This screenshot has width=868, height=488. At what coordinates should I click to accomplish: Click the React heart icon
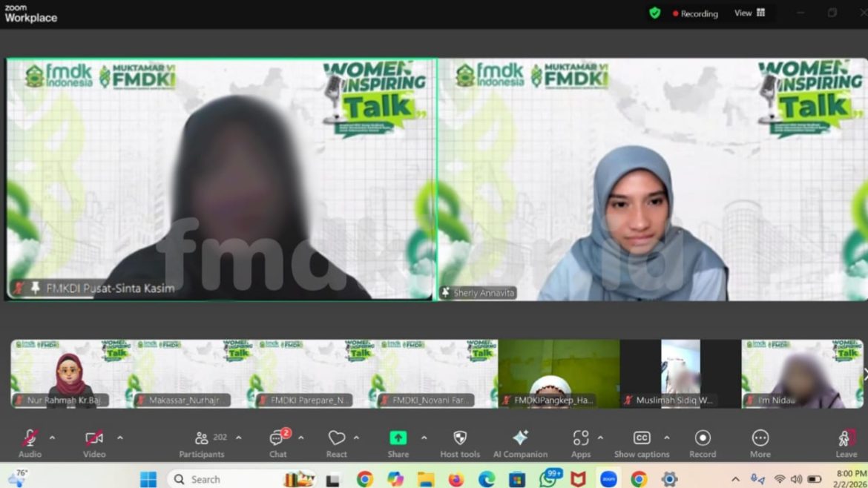[x=336, y=438]
